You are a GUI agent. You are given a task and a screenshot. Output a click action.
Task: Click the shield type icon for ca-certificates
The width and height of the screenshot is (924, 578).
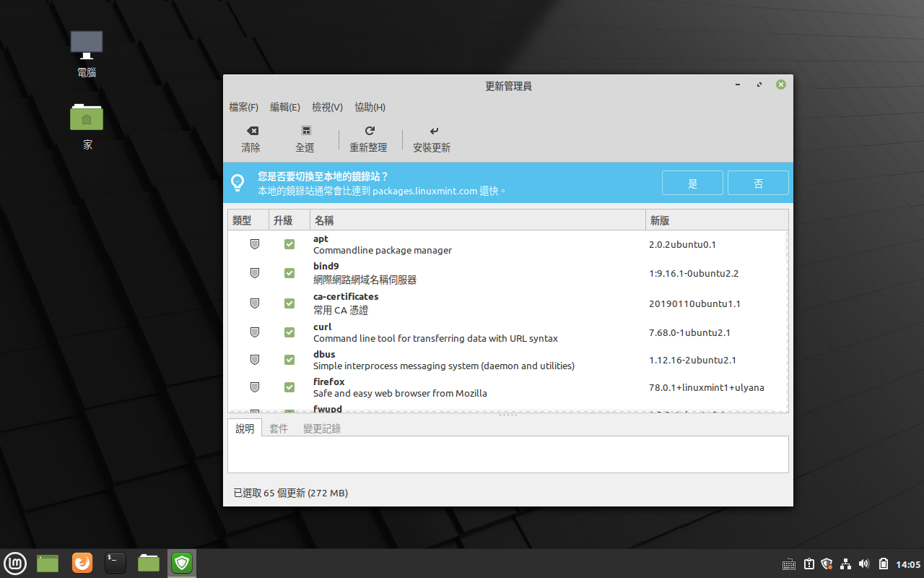pos(254,303)
